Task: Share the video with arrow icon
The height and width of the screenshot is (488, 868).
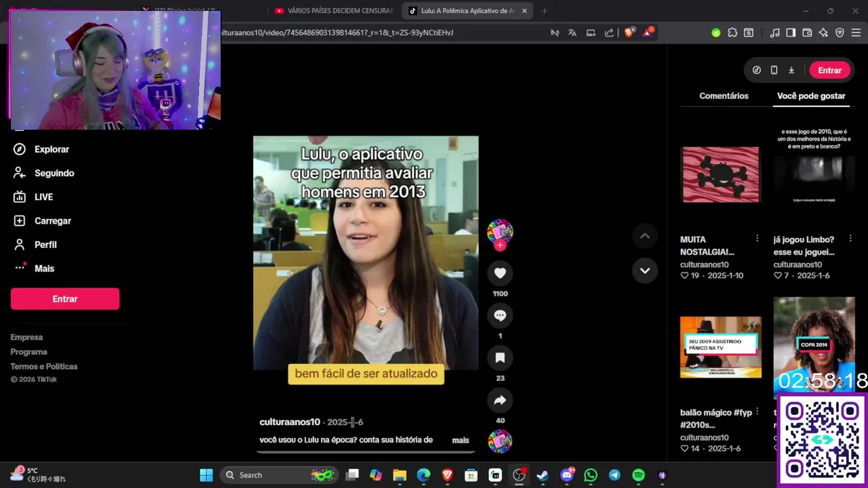Action: coord(500,400)
